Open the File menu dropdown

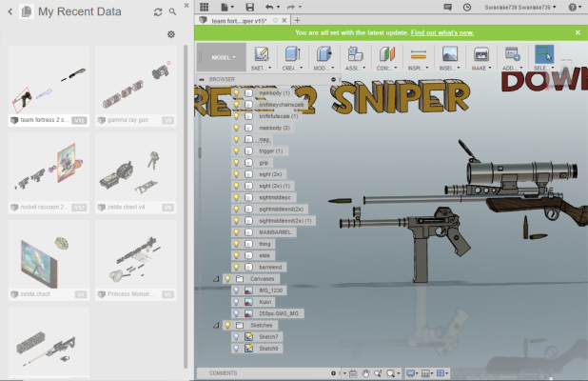(227, 7)
